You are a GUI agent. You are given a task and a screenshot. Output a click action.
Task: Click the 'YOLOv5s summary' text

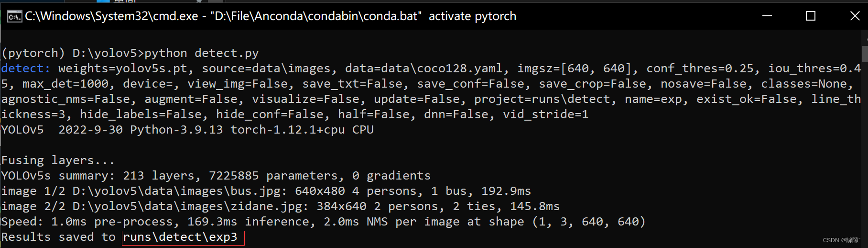57,176
